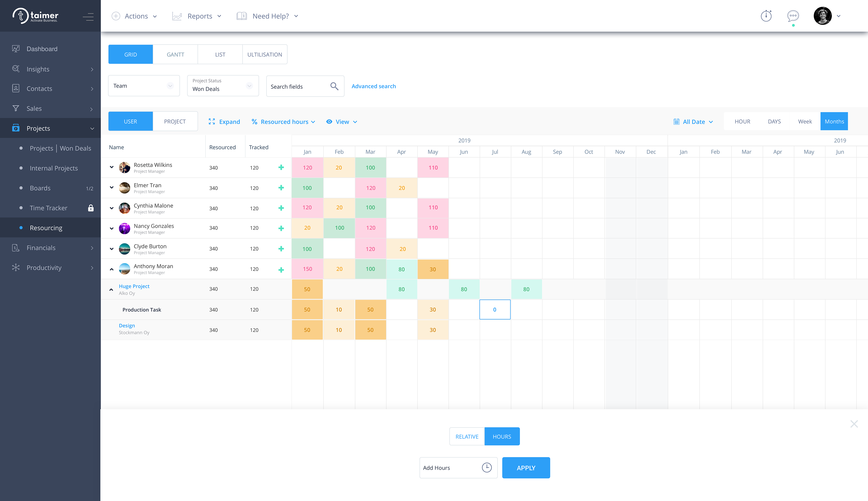Set time scale to DAYS

(774, 121)
